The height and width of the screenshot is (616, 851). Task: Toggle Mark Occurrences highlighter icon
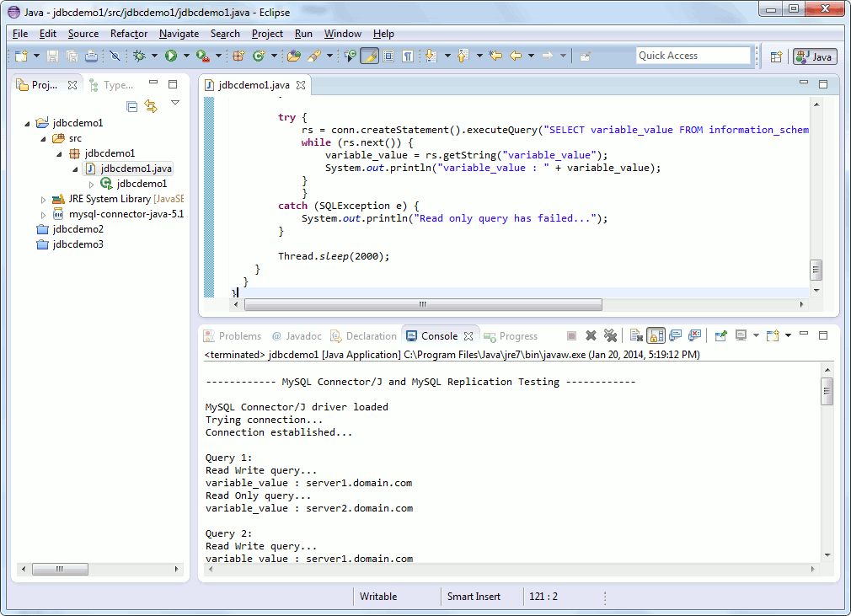(x=369, y=56)
